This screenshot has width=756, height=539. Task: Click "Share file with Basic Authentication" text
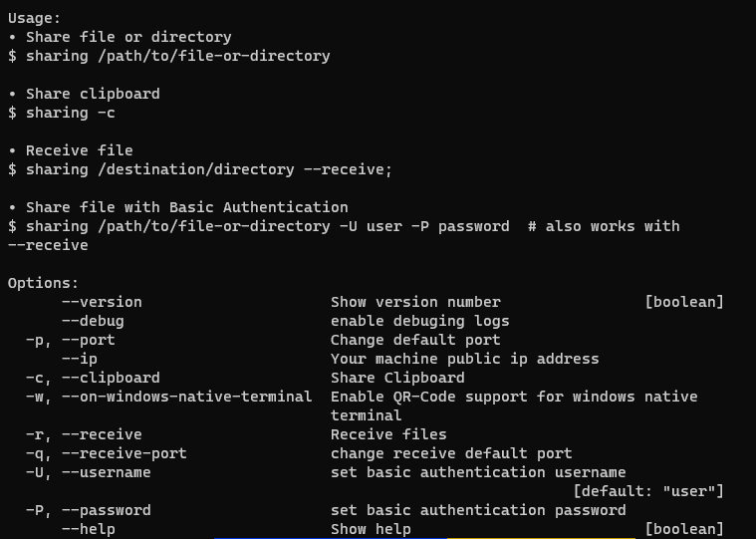tap(187, 207)
